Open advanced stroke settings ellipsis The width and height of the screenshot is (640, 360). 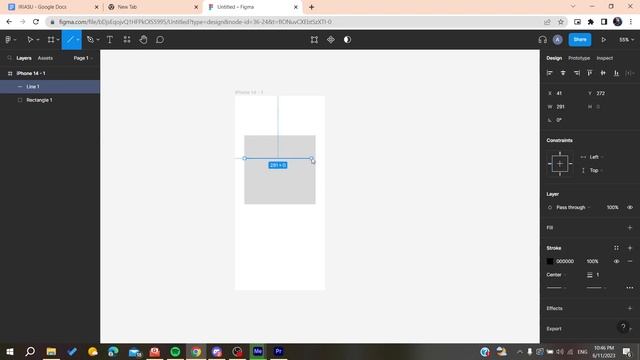click(x=630, y=288)
